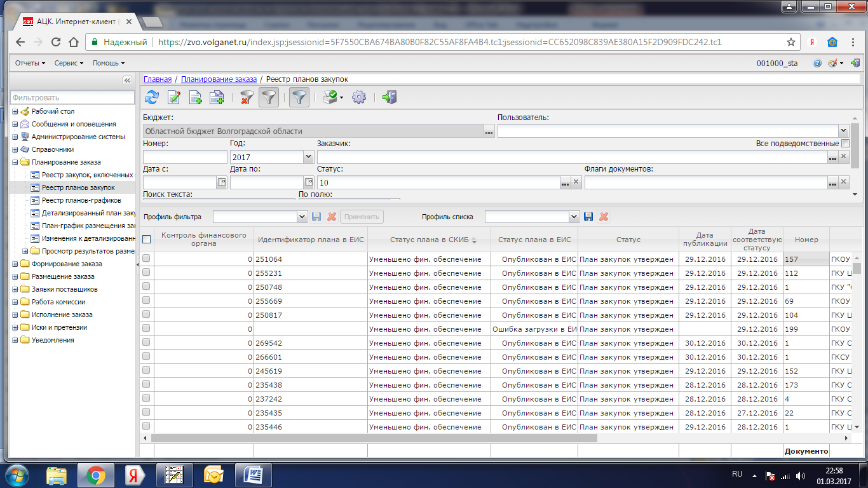
Task: Click the 'Главная' breadcrumb link
Action: pyautogui.click(x=157, y=79)
